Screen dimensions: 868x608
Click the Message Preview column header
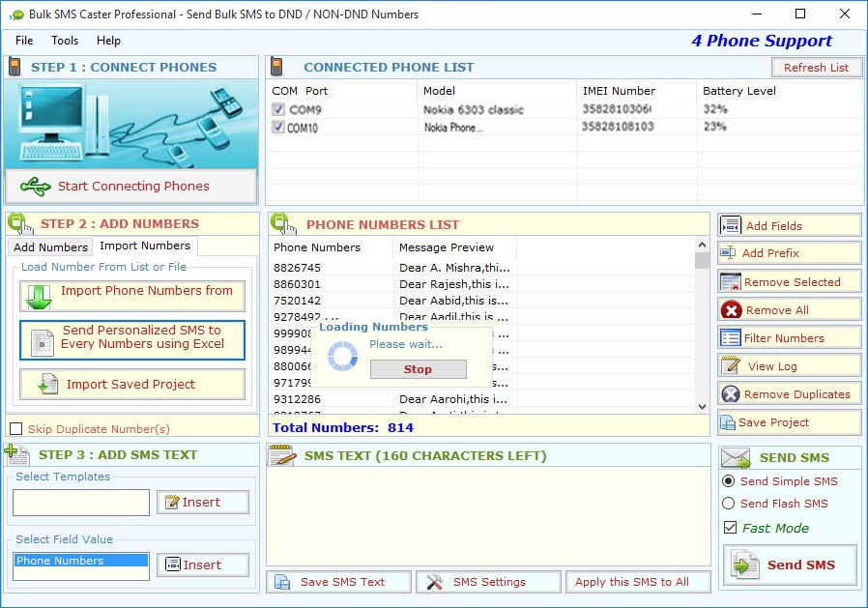tap(454, 247)
